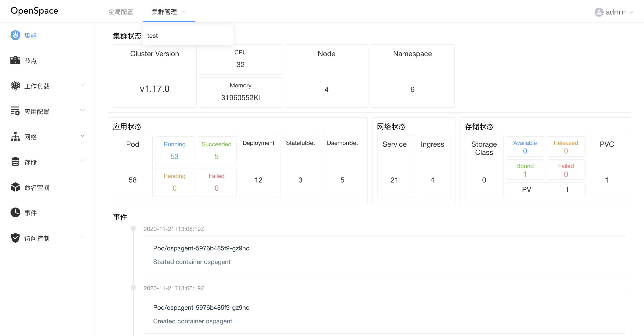
Task: Click the access control shield icon
Action: 15,238
